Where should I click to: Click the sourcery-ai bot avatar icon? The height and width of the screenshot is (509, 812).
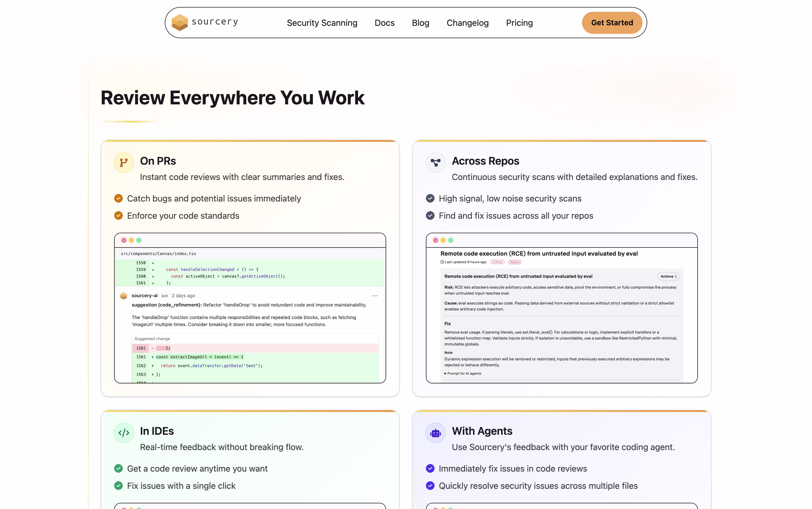click(123, 296)
